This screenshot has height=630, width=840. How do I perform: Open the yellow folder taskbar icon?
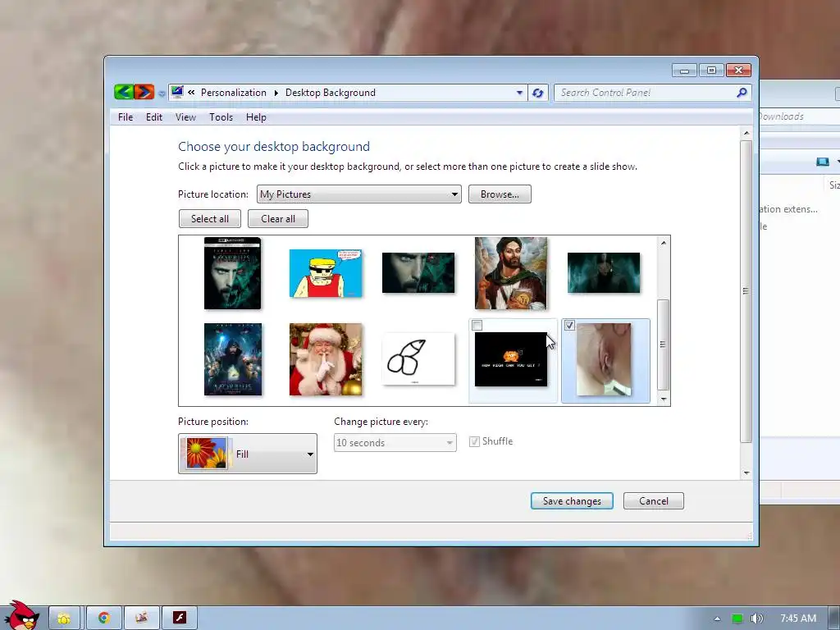pos(64,619)
